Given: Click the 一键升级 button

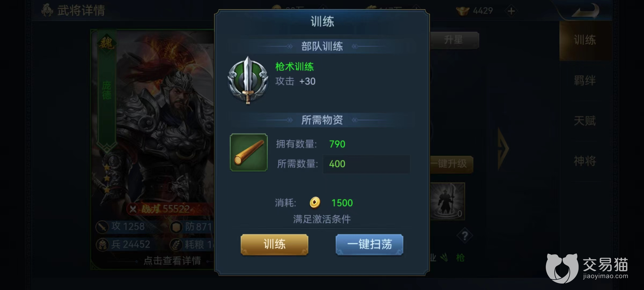Looking at the screenshot, I should (451, 164).
